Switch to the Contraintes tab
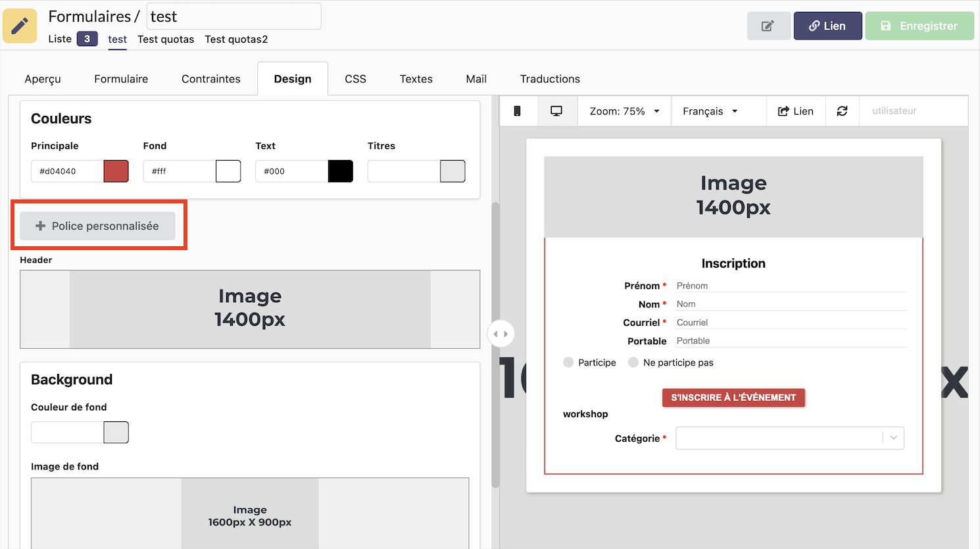The height and width of the screenshot is (549, 980). pos(210,79)
